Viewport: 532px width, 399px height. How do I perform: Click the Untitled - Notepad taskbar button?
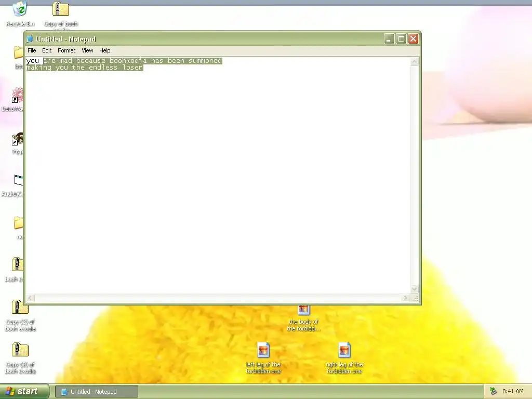click(97, 392)
